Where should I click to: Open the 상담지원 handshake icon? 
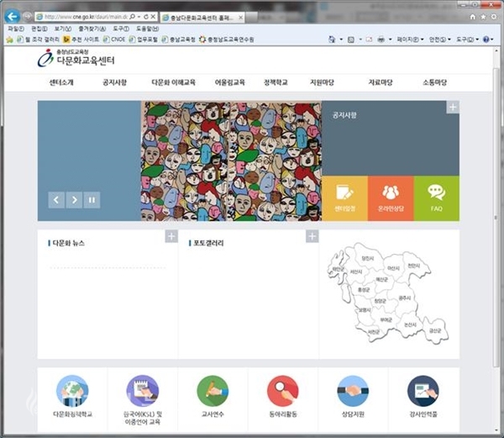coord(353,392)
